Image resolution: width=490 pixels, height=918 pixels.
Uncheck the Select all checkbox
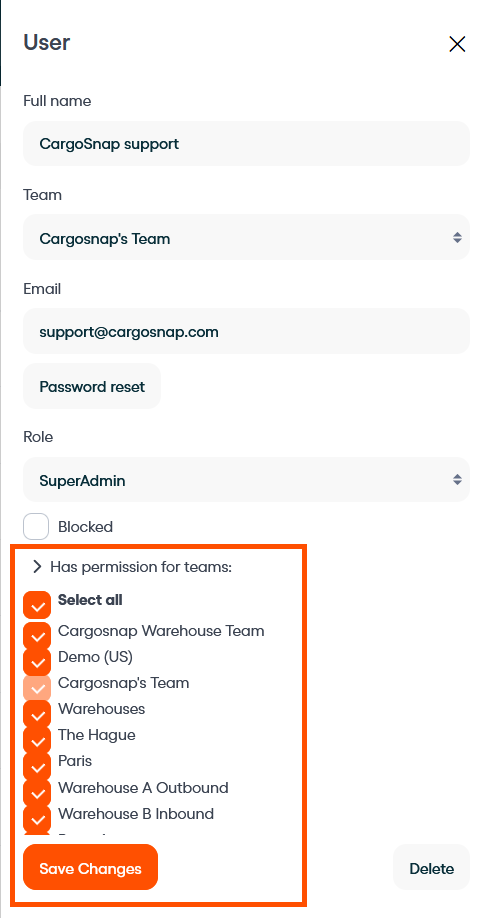(x=37, y=605)
